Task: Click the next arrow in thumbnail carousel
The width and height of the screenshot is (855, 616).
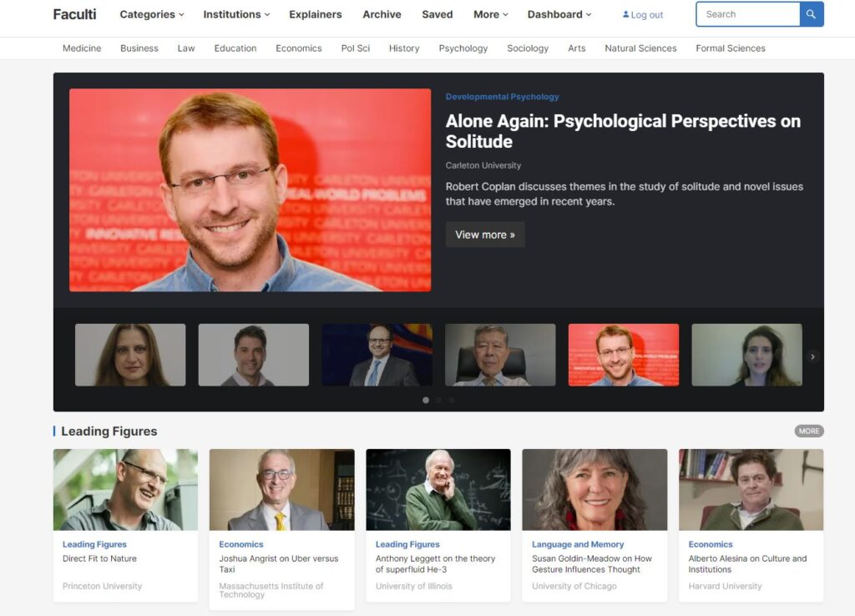Action: [x=812, y=356]
